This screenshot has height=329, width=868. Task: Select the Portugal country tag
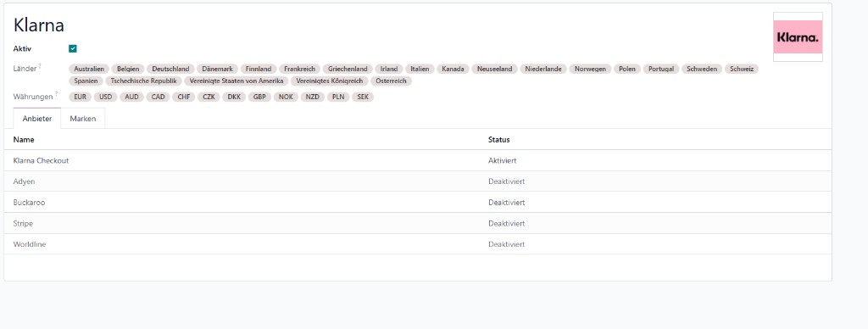tap(661, 70)
